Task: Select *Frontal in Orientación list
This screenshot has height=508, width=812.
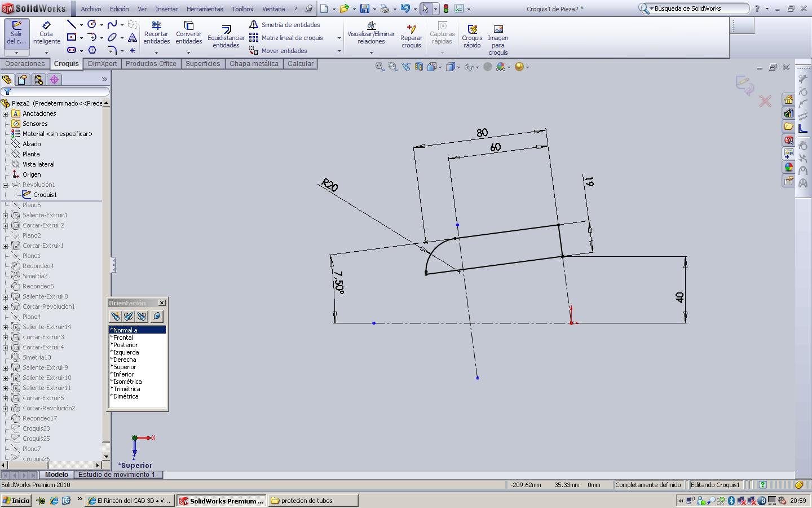Action: click(122, 338)
